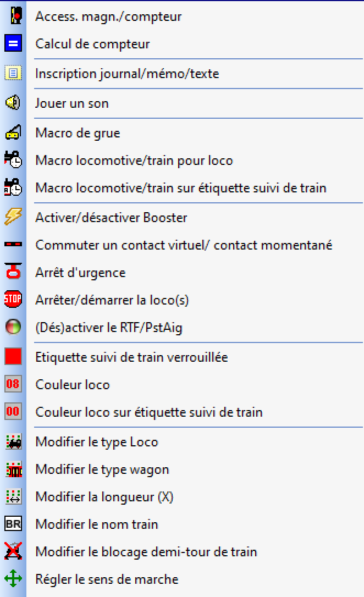Select the solid red locked label swatch
This screenshot has height=597, width=364.
pyautogui.click(x=13, y=357)
